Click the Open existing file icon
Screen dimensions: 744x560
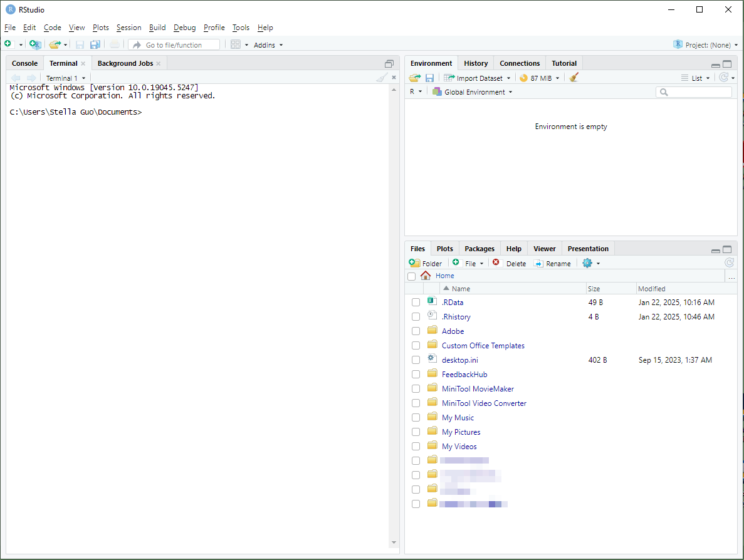[55, 44]
